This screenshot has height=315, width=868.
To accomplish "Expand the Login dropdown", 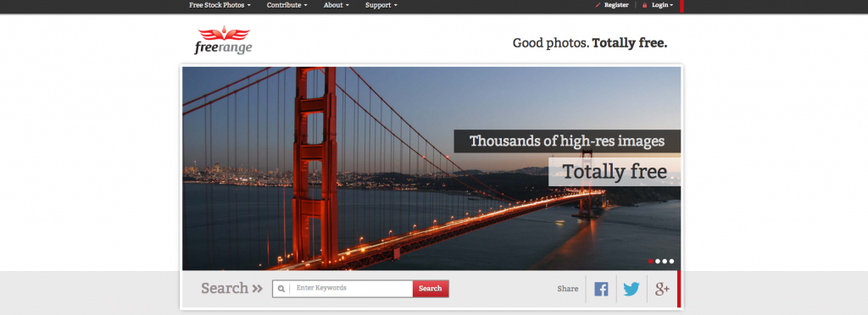I will pos(662,5).
